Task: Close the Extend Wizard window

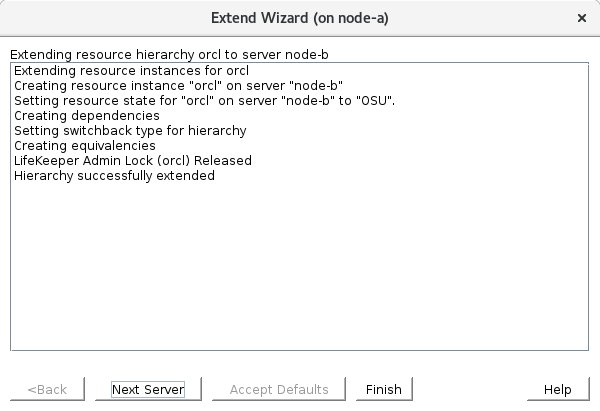Action: [x=582, y=18]
